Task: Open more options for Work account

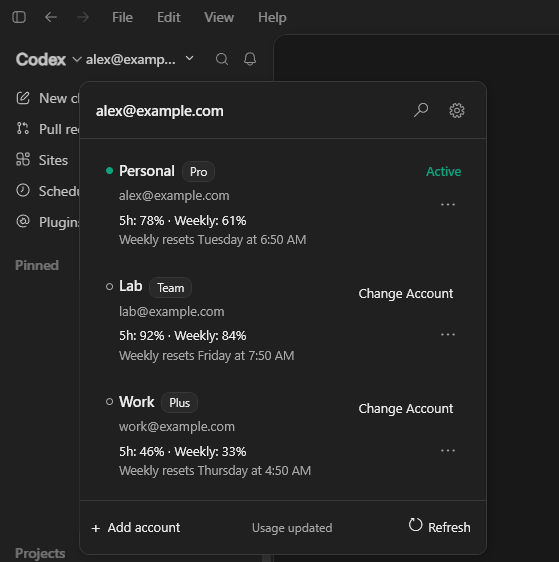Action: pyautogui.click(x=448, y=451)
